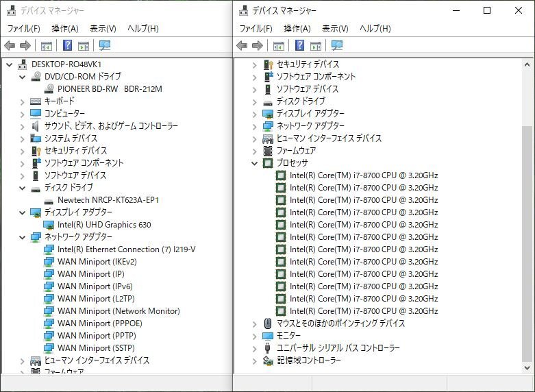Click scan for hardware changes in left window
This screenshot has height=392, width=535.
click(x=104, y=45)
